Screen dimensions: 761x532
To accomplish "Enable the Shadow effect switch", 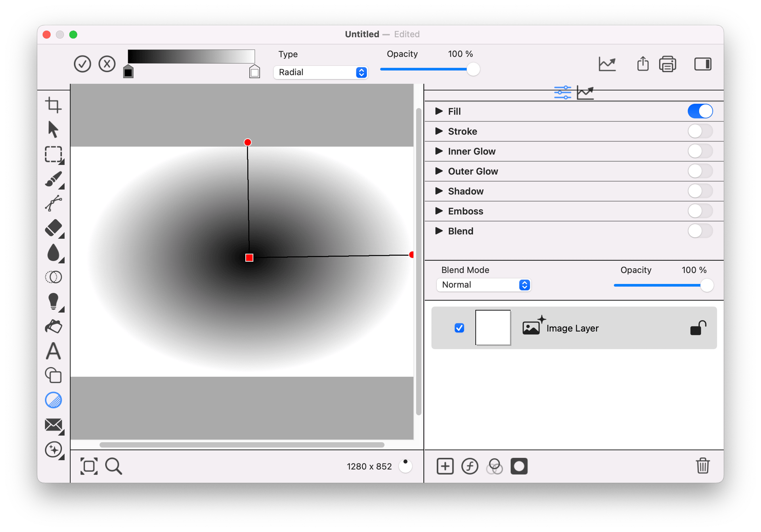I will 700,191.
